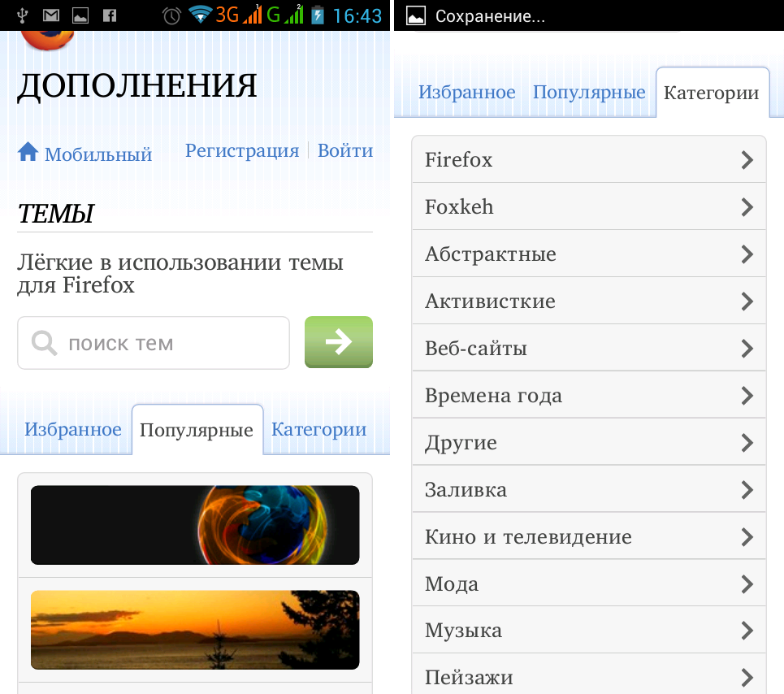Open the Войти link

click(x=345, y=150)
